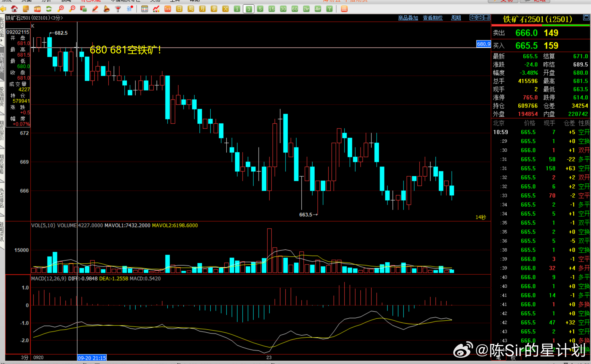Maximize the 铁矿石2501 quote panel
Screen dimensions: 591x364
tap(586, 18)
